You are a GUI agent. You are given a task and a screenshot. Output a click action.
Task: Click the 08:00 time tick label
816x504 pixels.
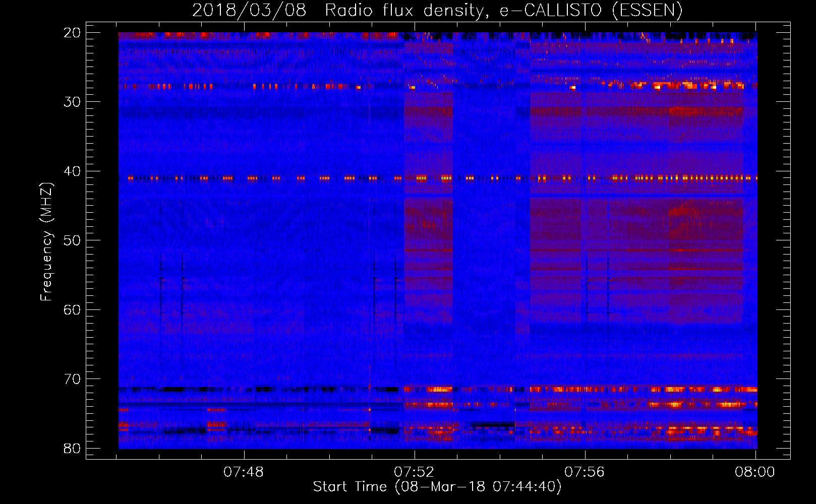click(x=755, y=472)
